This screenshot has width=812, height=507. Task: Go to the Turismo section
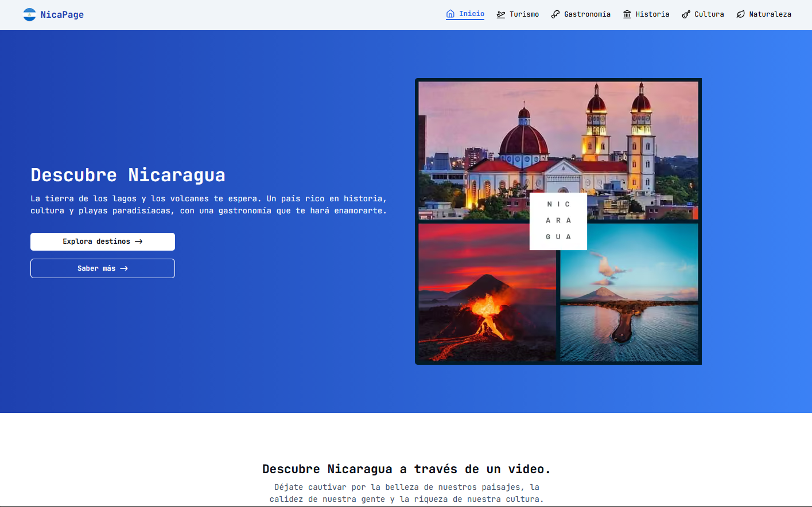[518, 14]
